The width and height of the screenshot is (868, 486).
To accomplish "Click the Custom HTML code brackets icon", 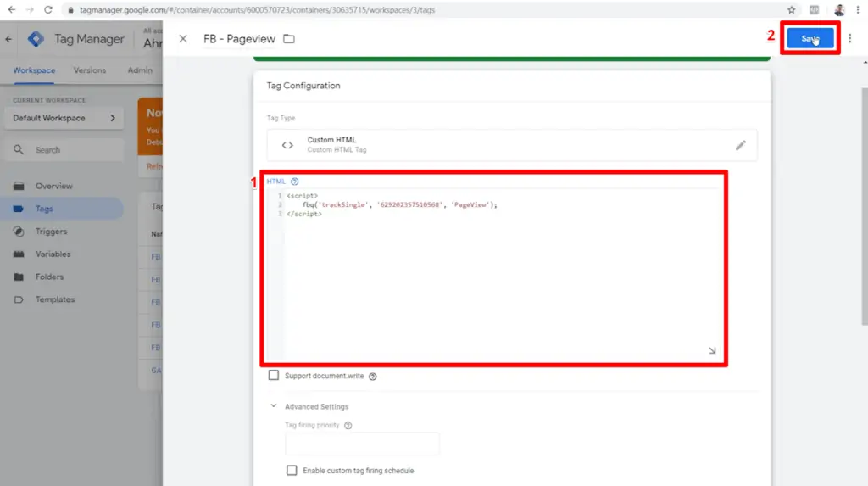I will [x=287, y=145].
